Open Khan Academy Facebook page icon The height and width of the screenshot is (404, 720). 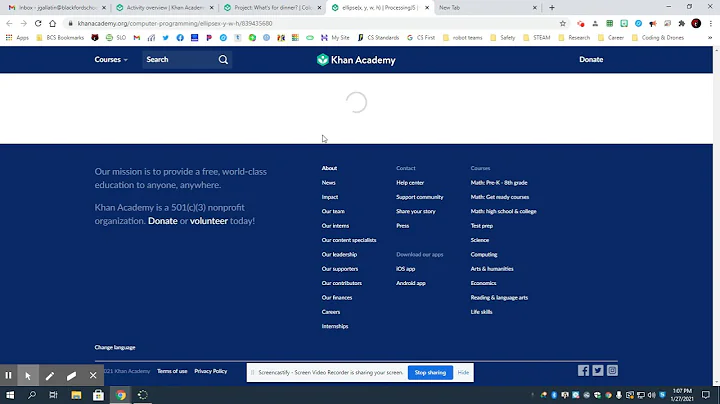point(583,370)
